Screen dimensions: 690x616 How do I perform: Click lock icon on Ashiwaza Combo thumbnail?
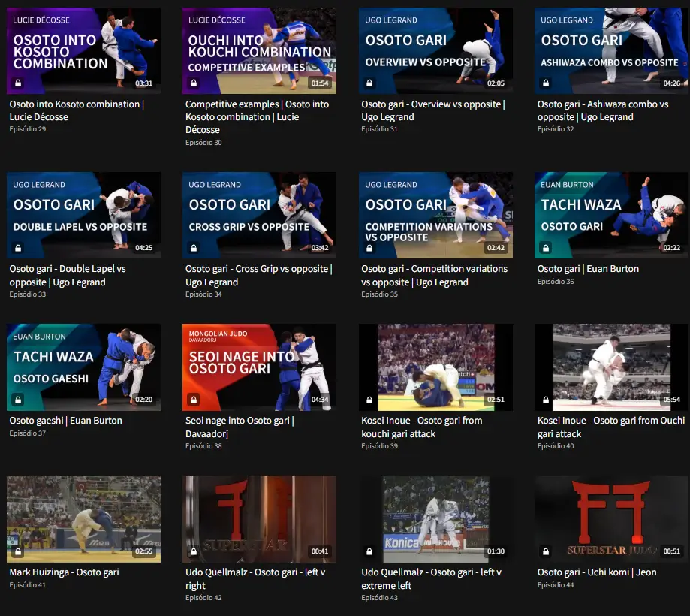pos(546,83)
